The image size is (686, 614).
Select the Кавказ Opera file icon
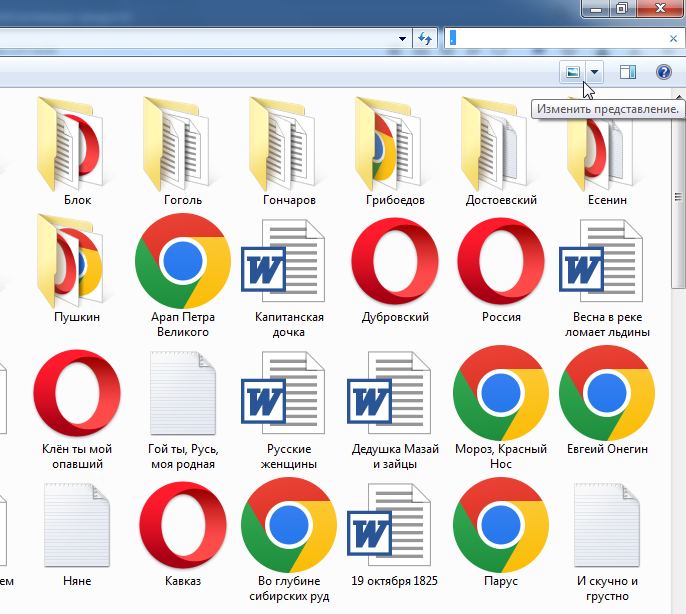[x=183, y=525]
